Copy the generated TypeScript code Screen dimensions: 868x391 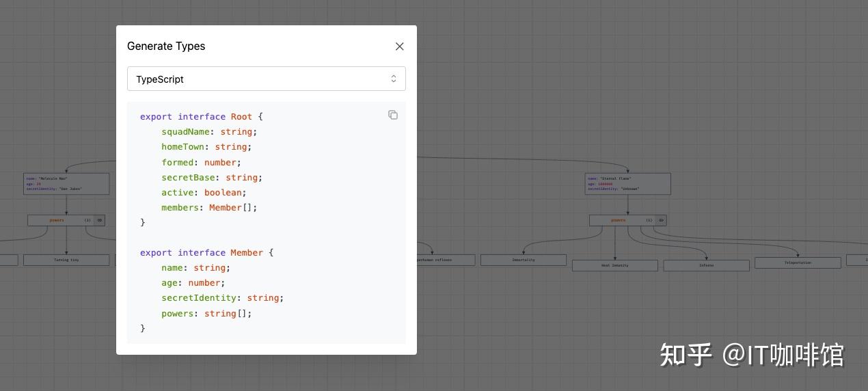393,115
